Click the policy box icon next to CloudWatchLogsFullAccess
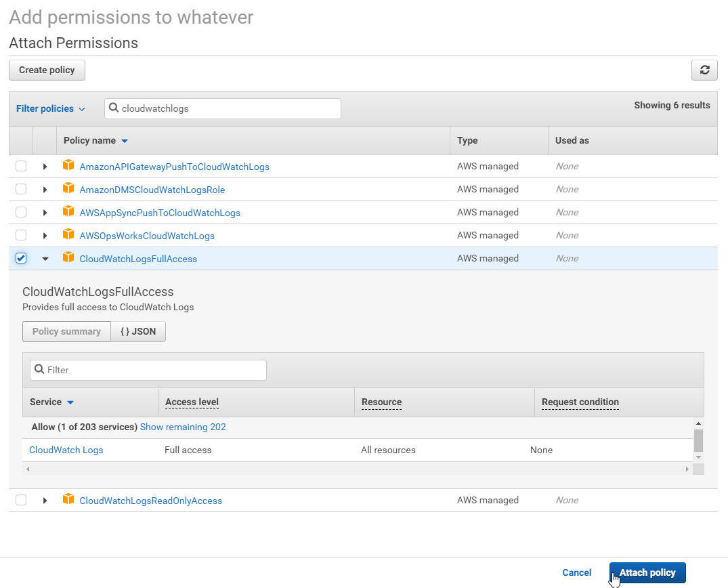Screen dimensions: 728x588 [x=68, y=257]
